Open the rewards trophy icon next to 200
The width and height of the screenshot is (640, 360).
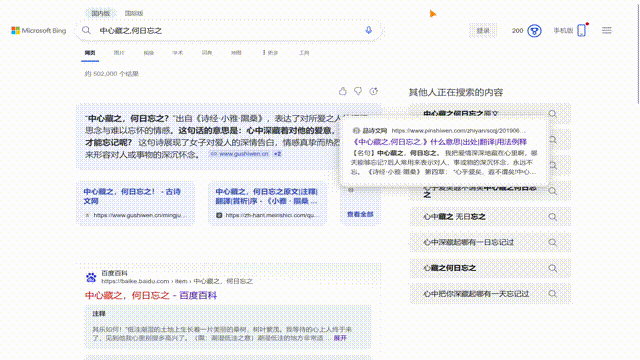(534, 31)
